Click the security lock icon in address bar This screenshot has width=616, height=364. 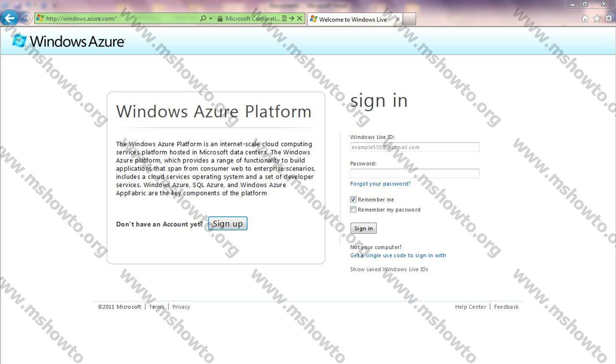(x=220, y=18)
